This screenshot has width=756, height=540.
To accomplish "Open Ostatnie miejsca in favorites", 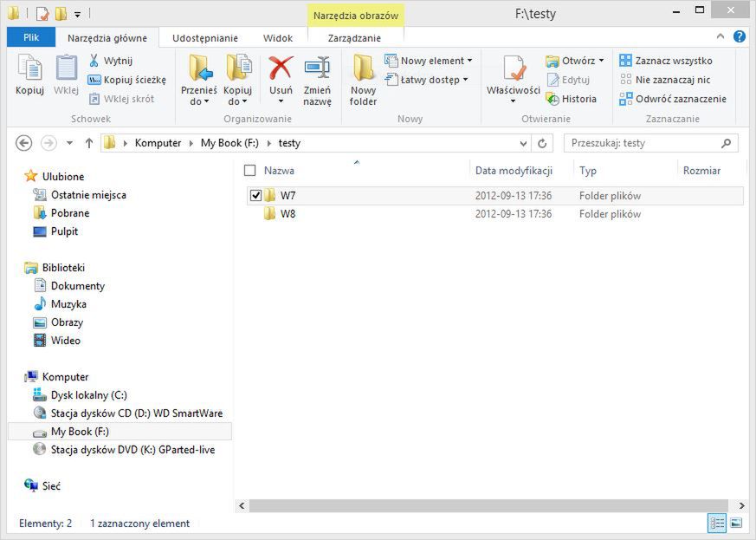I will [x=88, y=195].
